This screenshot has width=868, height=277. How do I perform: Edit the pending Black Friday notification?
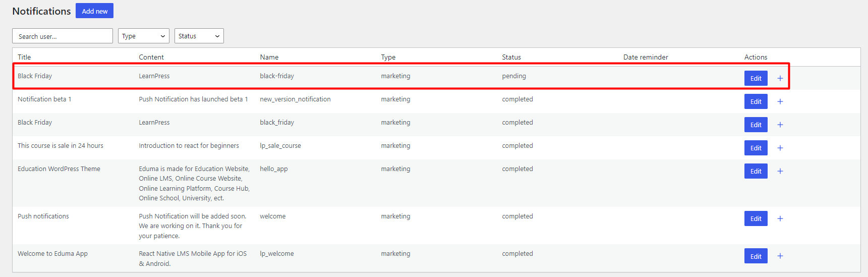[x=756, y=78]
